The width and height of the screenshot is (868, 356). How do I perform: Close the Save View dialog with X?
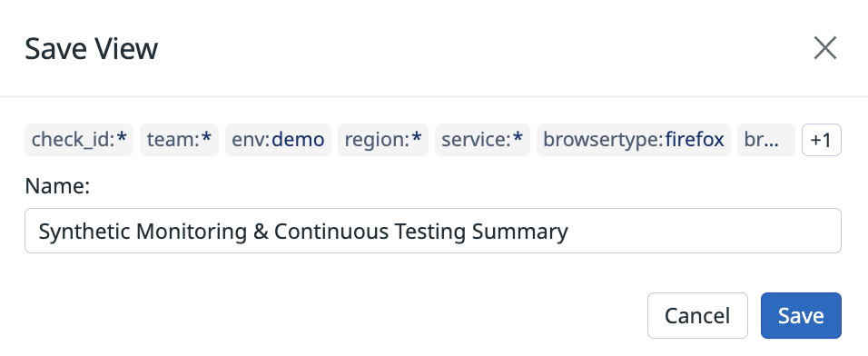click(x=824, y=48)
